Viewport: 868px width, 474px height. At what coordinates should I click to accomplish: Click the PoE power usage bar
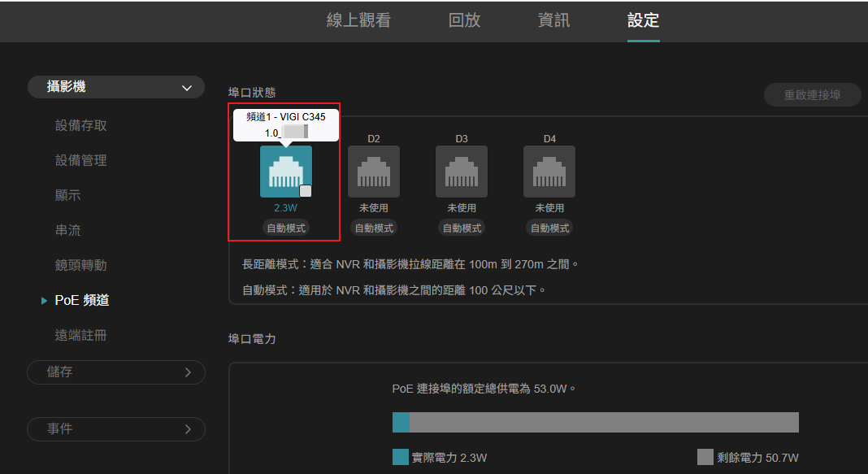[595, 422]
